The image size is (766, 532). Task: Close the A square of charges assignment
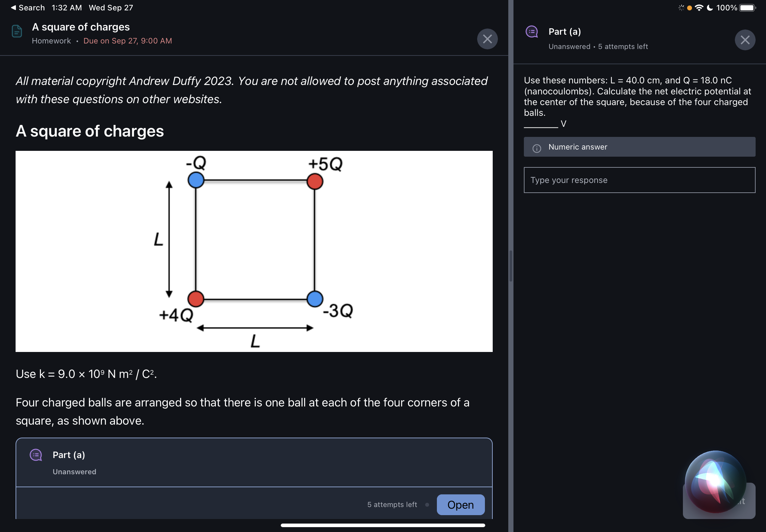coord(487,39)
